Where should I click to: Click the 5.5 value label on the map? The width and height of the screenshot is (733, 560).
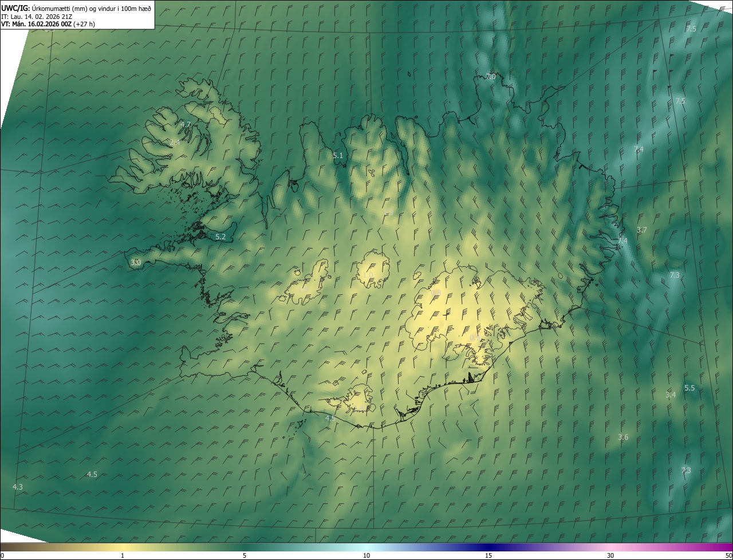(689, 388)
